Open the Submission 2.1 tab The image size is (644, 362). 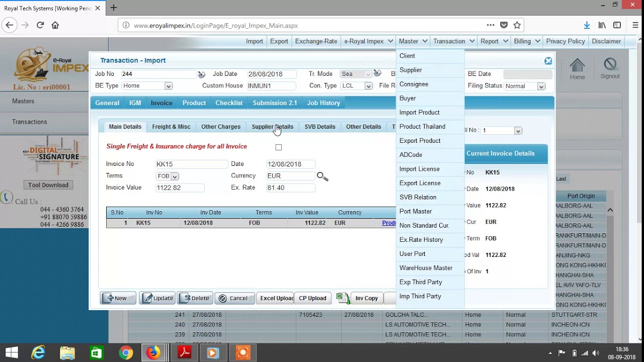coord(275,103)
